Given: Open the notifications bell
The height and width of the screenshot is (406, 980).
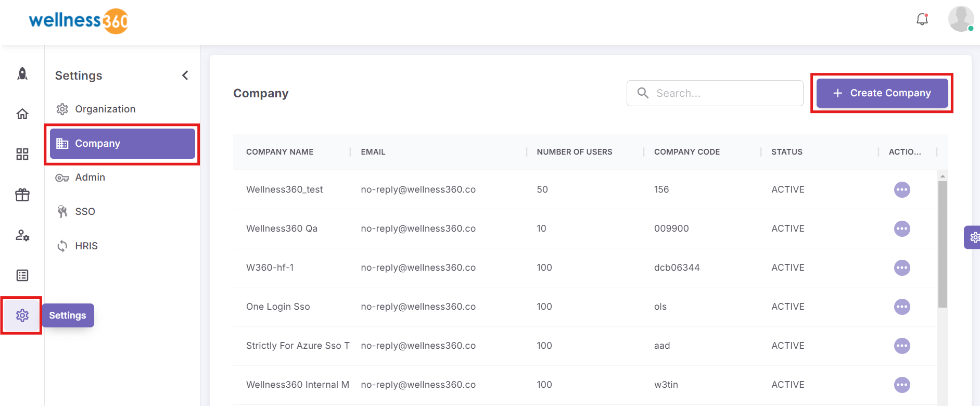Looking at the screenshot, I should pos(922,19).
